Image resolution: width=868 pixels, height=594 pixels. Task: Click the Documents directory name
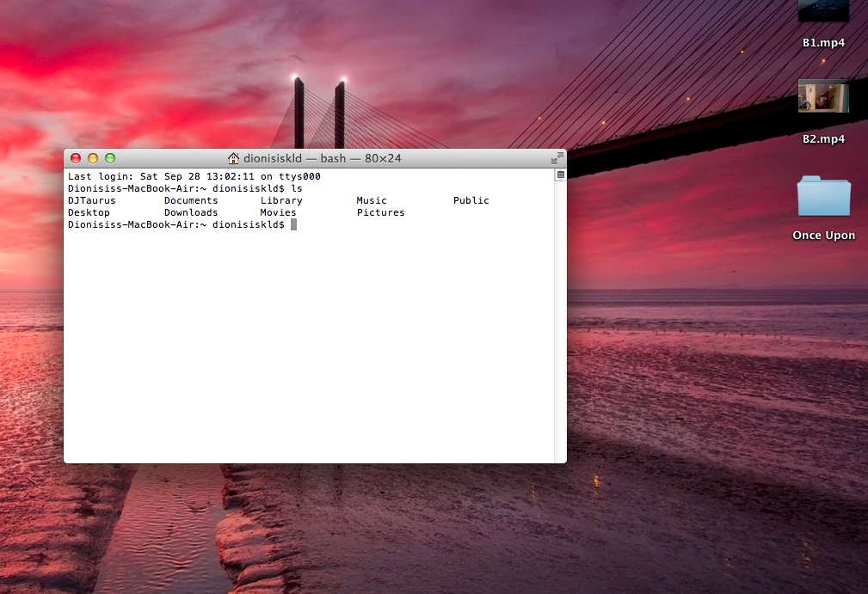(191, 200)
